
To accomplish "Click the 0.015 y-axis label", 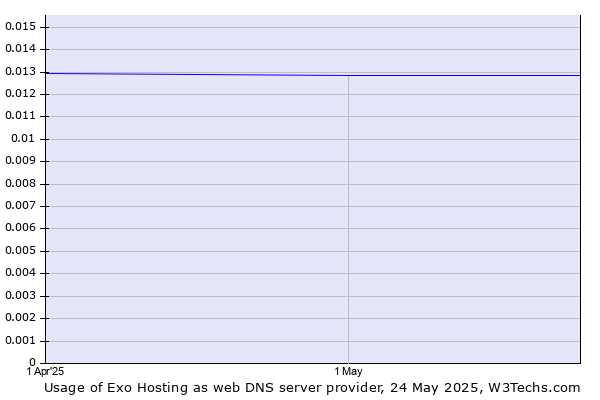I will tap(20, 26).
